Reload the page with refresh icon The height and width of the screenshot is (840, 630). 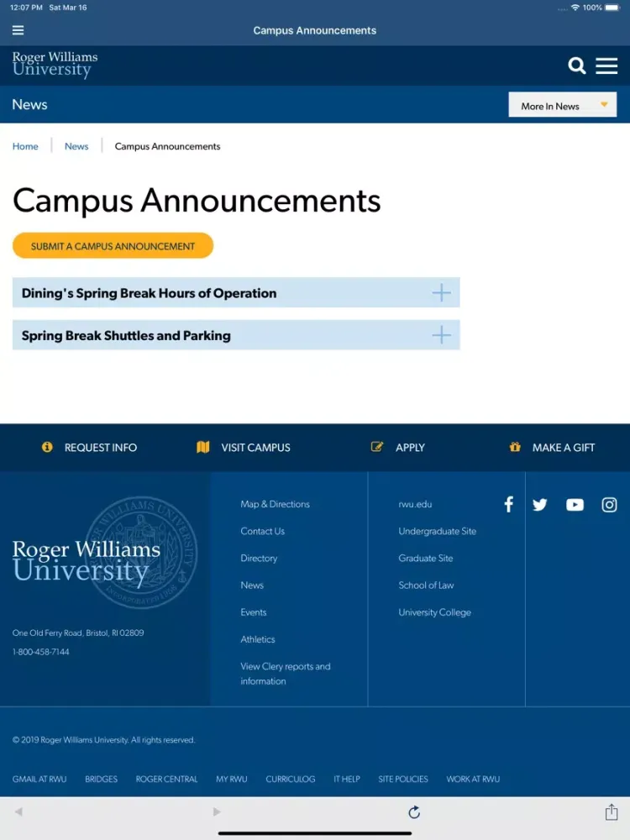tap(413, 812)
